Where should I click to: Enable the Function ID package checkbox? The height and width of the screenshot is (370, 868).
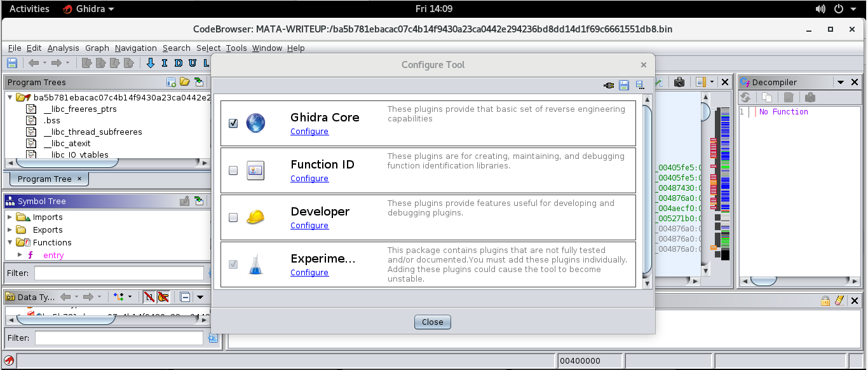click(x=233, y=170)
